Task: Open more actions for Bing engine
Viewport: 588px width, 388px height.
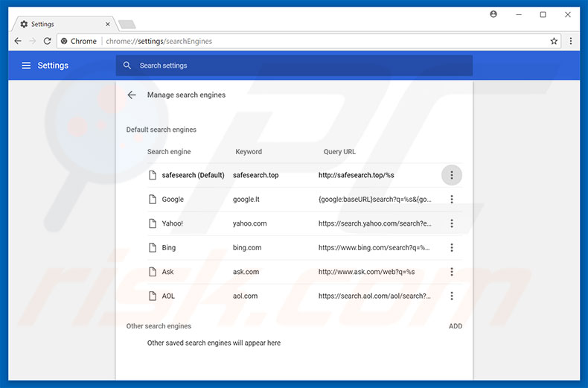Action: [x=452, y=248]
